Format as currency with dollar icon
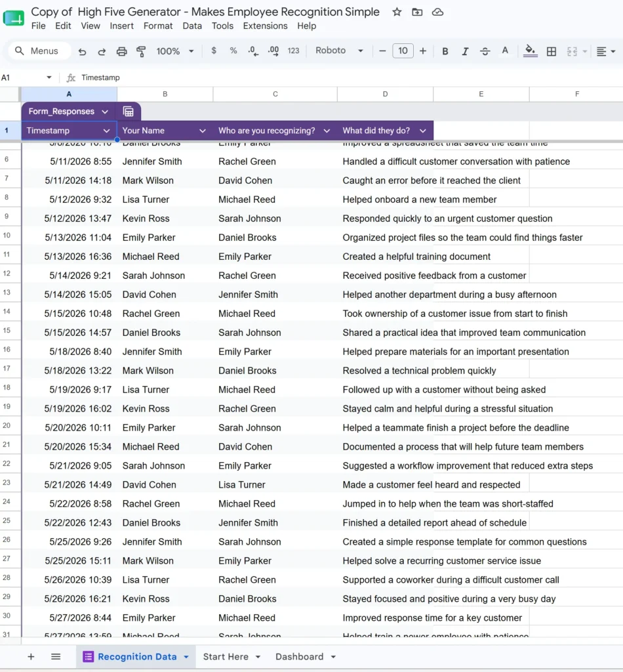This screenshot has width=623, height=672. pos(214,51)
